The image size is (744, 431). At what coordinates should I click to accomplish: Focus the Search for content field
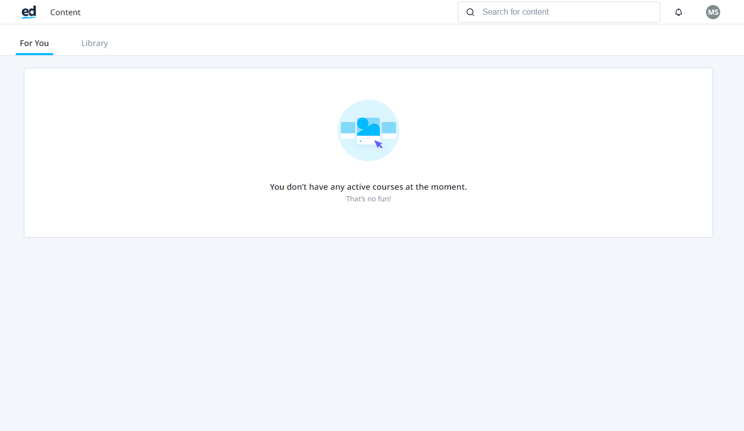point(565,12)
